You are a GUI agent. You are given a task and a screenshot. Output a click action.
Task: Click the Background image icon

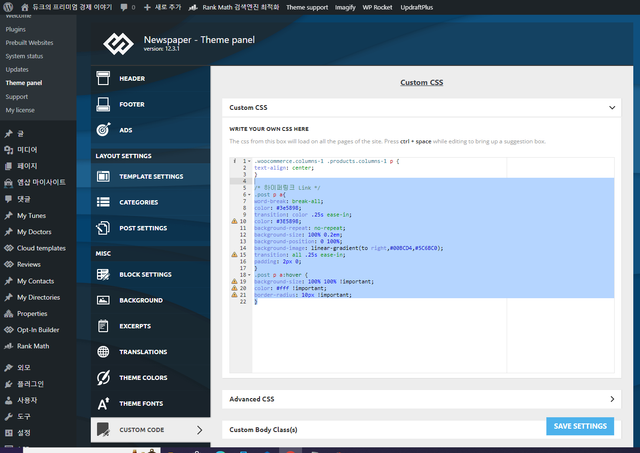tap(103, 300)
